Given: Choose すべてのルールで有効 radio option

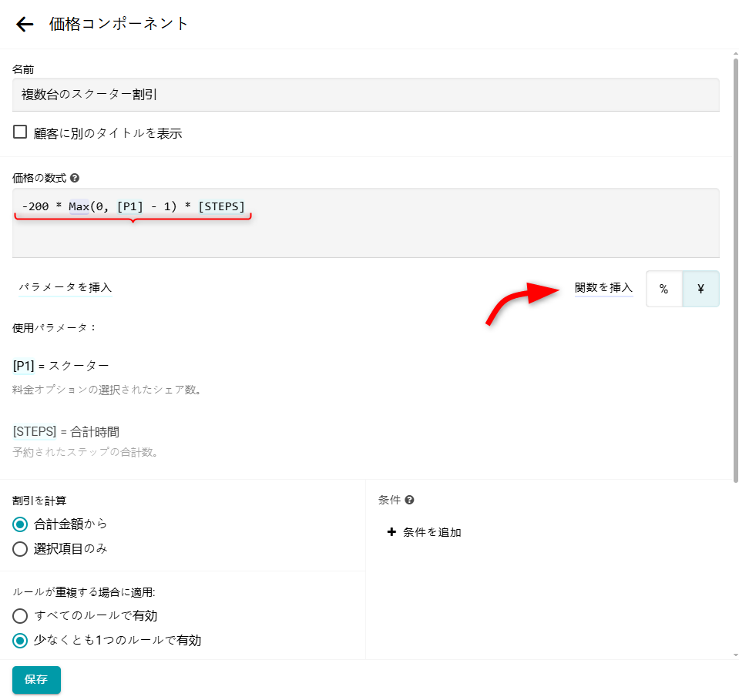Looking at the screenshot, I should [x=20, y=615].
